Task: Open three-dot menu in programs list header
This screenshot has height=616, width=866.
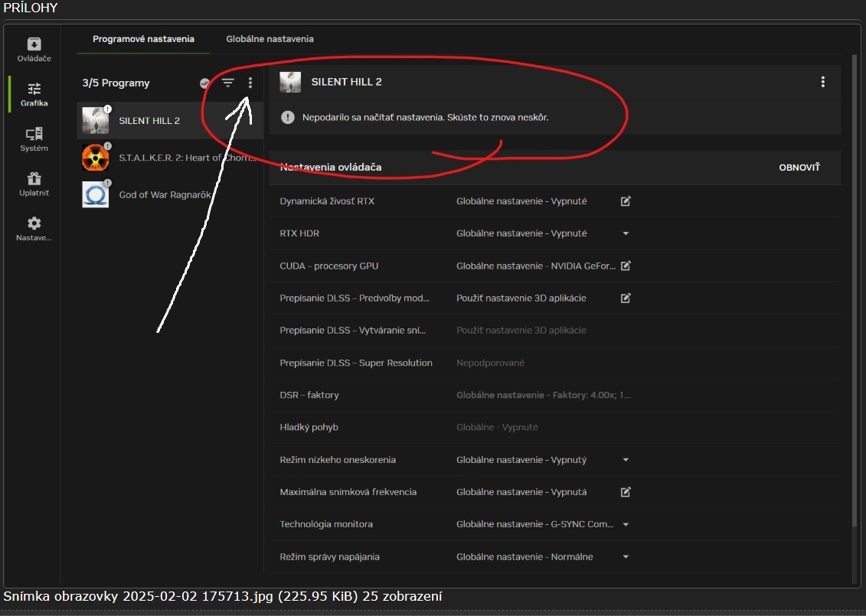Action: [250, 83]
